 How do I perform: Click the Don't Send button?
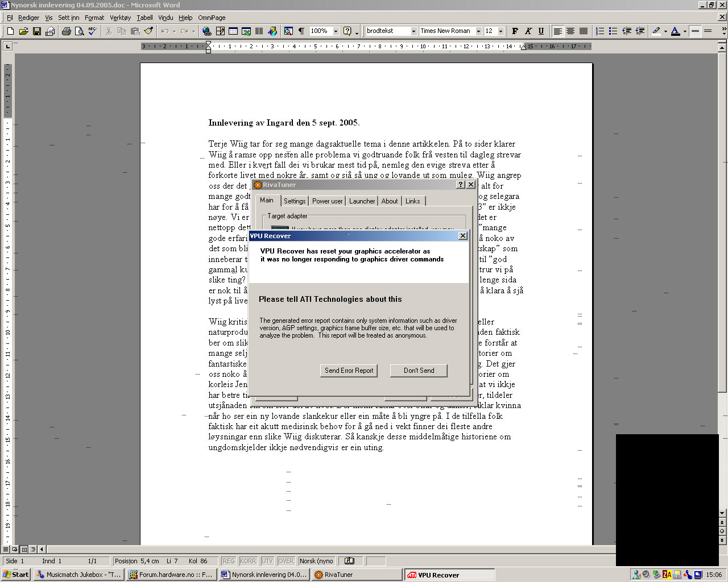[x=419, y=371]
